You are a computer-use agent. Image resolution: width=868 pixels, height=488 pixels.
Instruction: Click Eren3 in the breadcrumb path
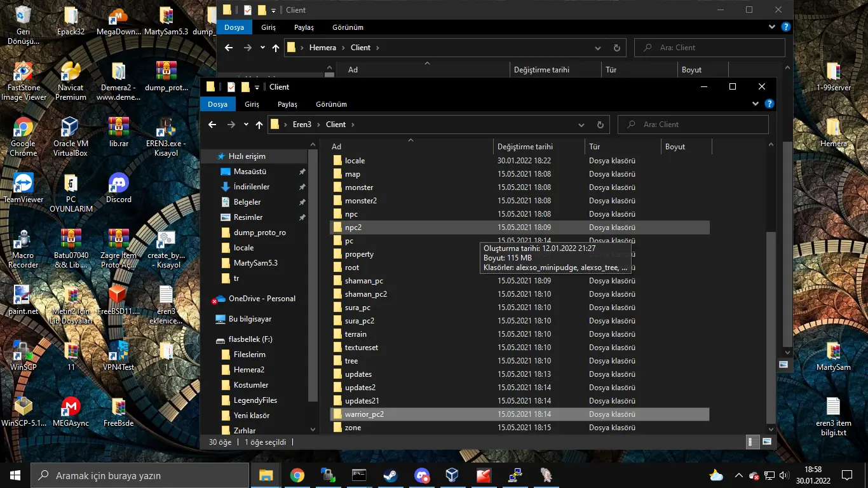tap(302, 125)
